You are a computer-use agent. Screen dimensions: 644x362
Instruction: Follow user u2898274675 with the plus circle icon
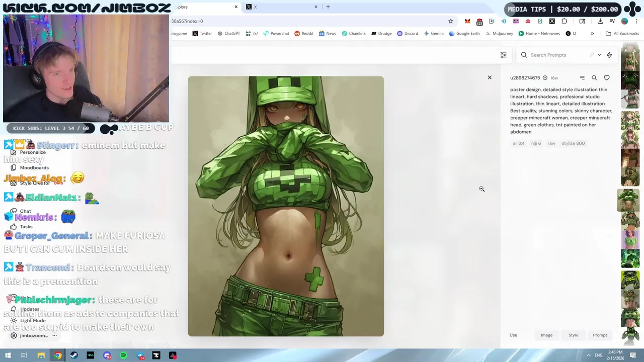(545, 78)
